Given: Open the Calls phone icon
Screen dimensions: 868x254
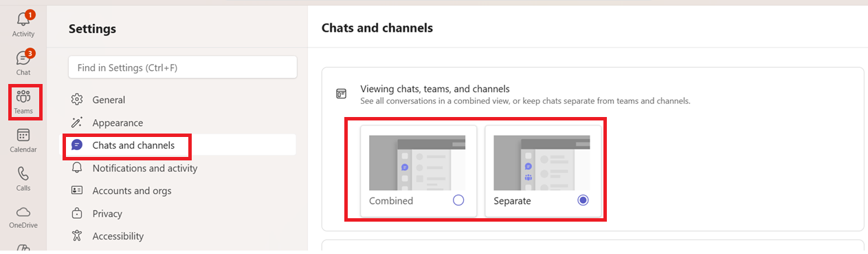Looking at the screenshot, I should pyautogui.click(x=23, y=173).
